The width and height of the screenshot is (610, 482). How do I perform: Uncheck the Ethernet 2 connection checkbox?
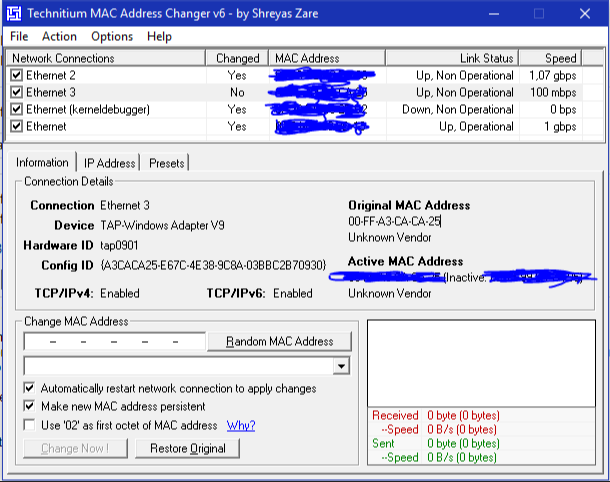16,75
